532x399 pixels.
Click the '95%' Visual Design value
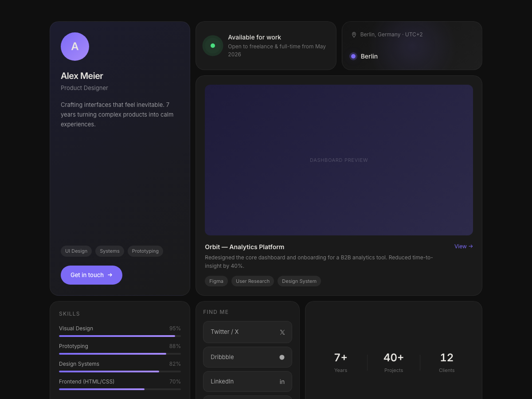[175, 329]
